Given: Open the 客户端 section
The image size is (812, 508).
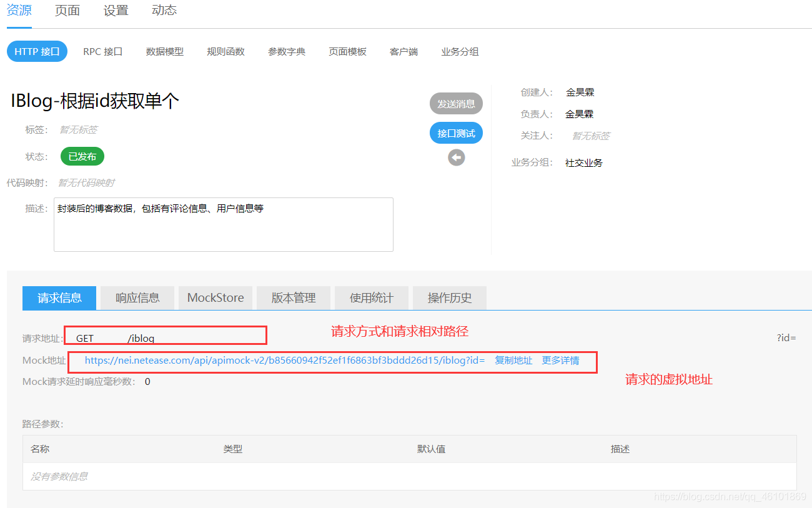Looking at the screenshot, I should pos(403,51).
